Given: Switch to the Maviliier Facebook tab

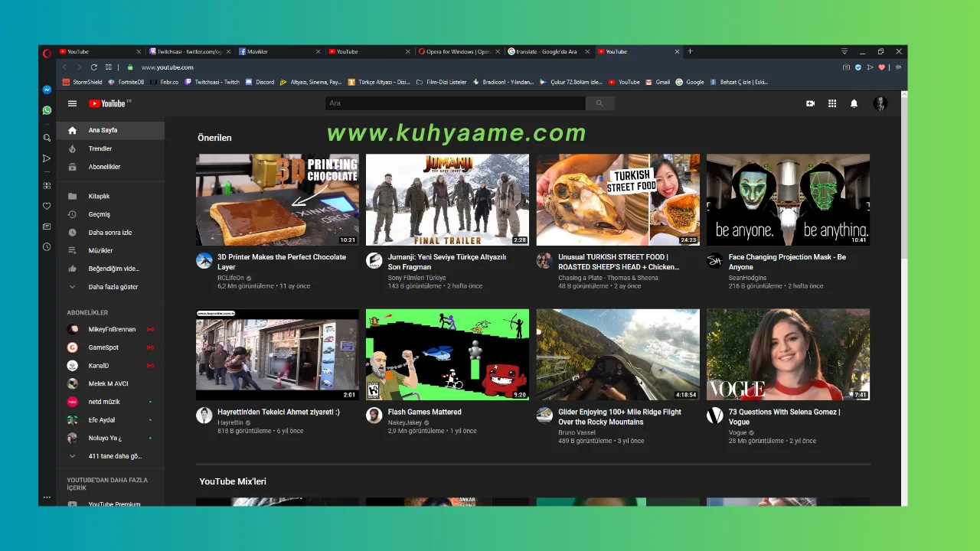Looking at the screenshot, I should 280,51.
